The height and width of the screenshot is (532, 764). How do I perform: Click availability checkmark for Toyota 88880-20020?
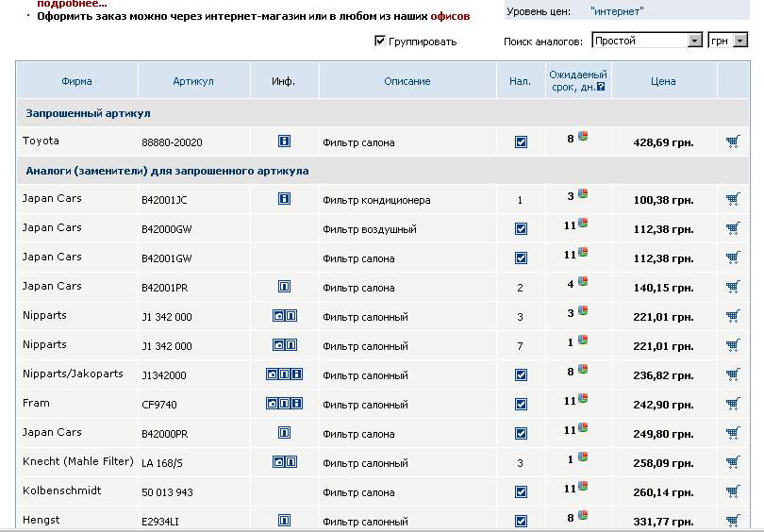(521, 142)
